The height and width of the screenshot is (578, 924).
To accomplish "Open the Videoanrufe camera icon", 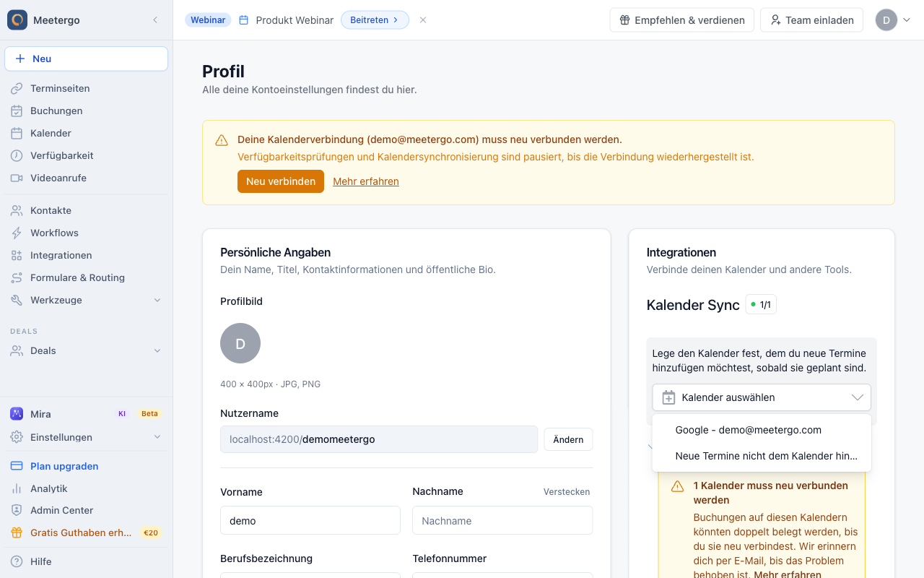I will [x=17, y=178].
